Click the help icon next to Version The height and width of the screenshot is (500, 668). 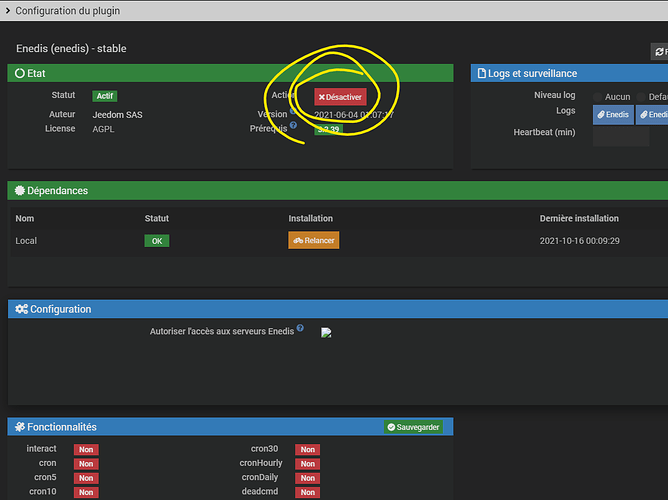point(293,111)
